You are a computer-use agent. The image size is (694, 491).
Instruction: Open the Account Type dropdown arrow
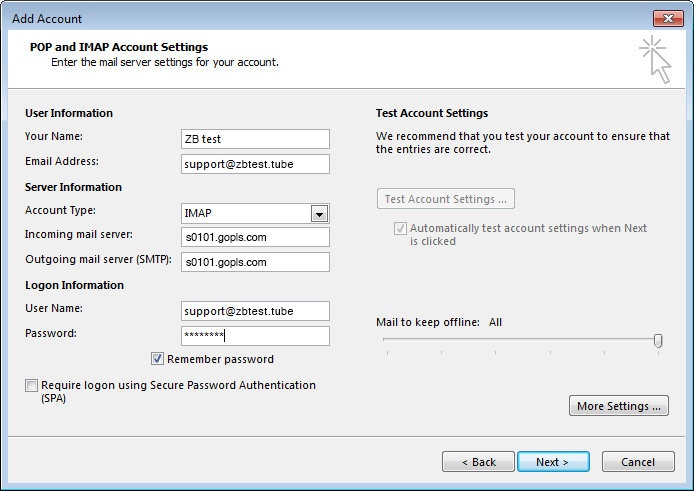[319, 213]
